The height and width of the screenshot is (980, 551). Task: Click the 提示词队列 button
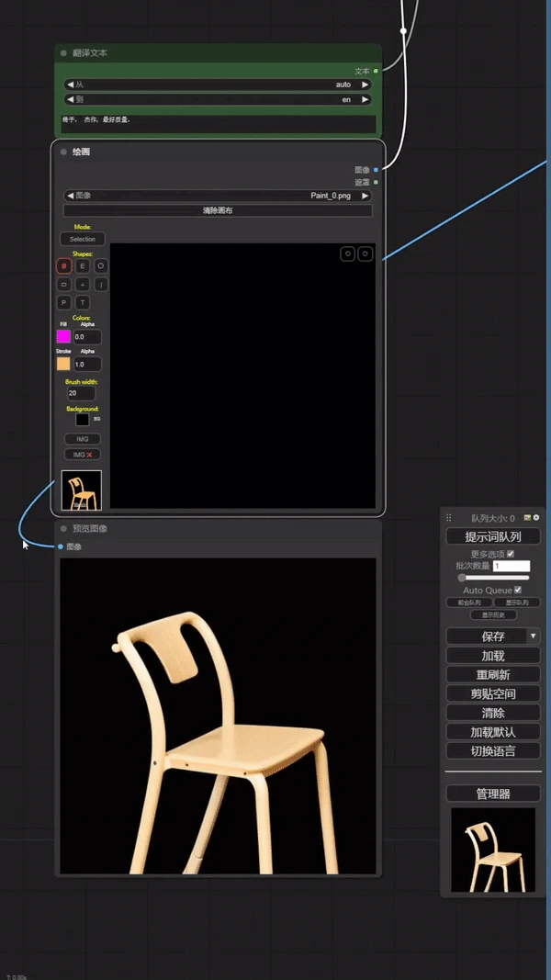point(493,536)
